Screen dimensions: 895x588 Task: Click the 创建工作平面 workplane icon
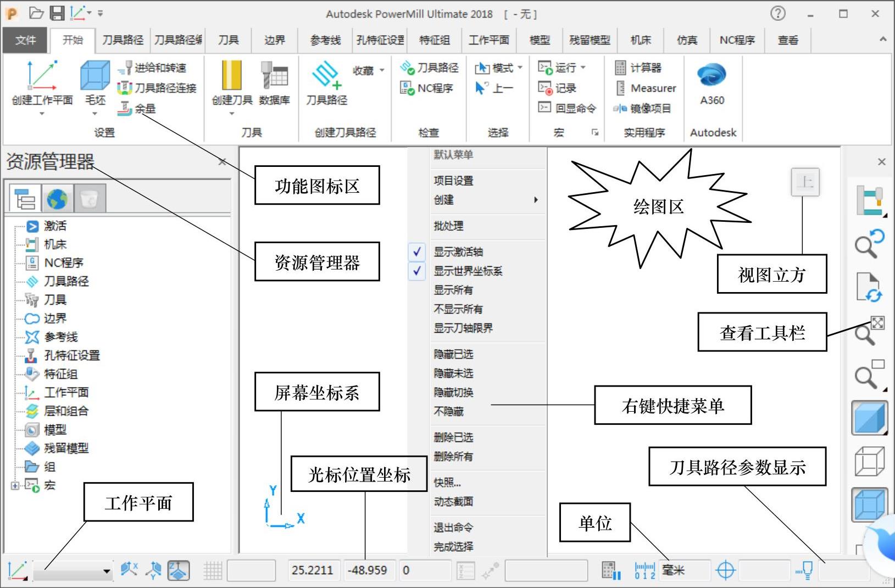pos(42,76)
